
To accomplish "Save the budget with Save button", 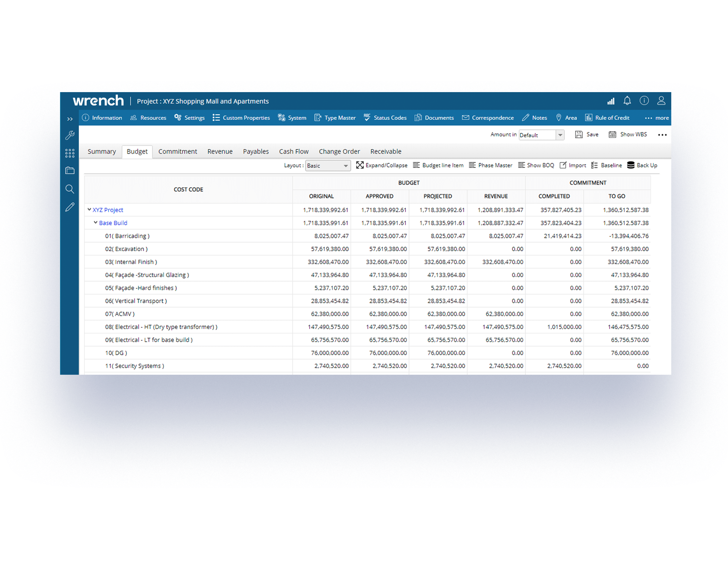I will coord(587,134).
